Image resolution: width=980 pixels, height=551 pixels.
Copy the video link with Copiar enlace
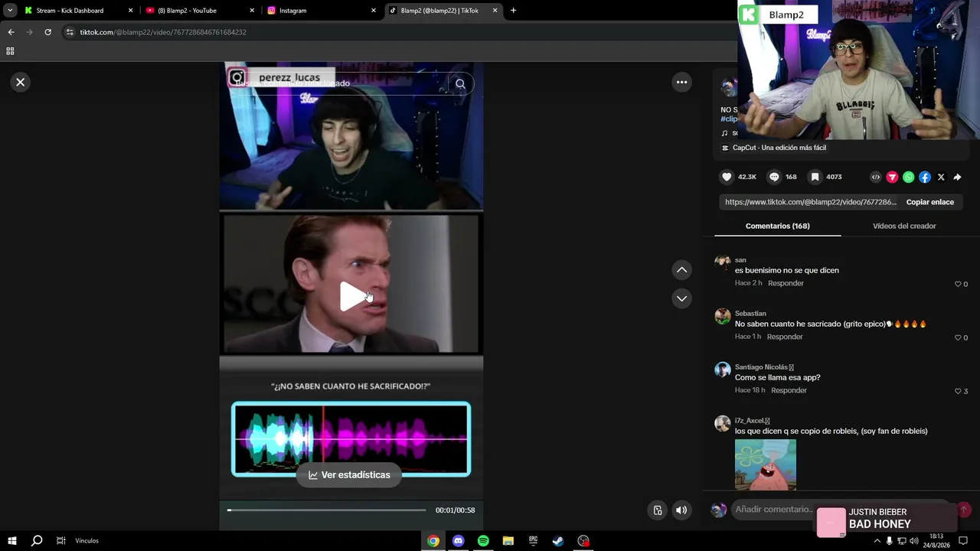point(929,202)
